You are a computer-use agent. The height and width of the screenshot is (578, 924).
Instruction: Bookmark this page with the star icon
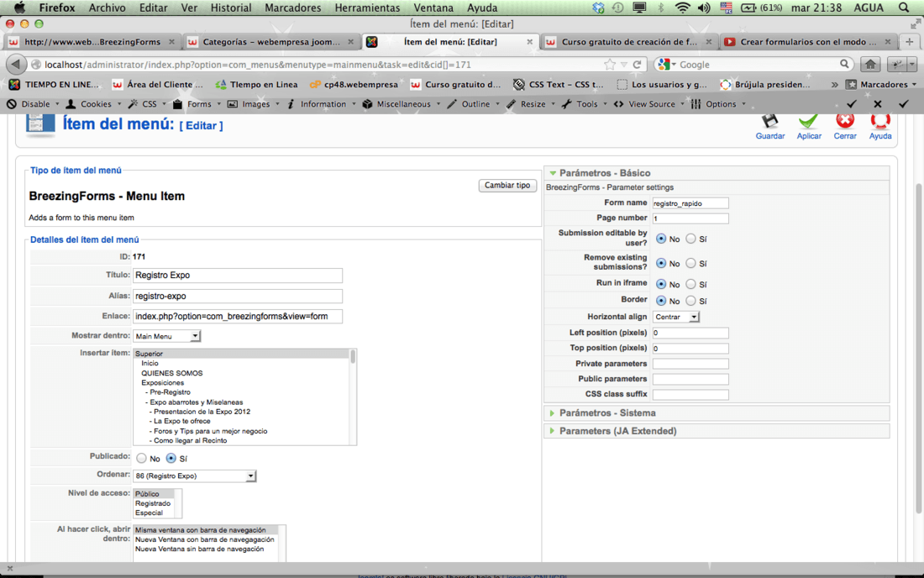click(x=610, y=64)
